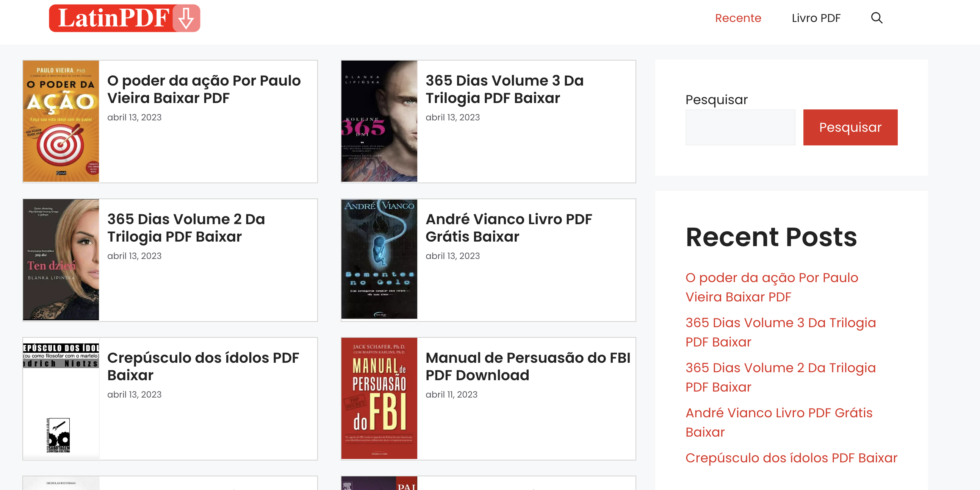
Task: Open post title 365 Dias Volume 3 Da Trilogia
Action: [504, 89]
